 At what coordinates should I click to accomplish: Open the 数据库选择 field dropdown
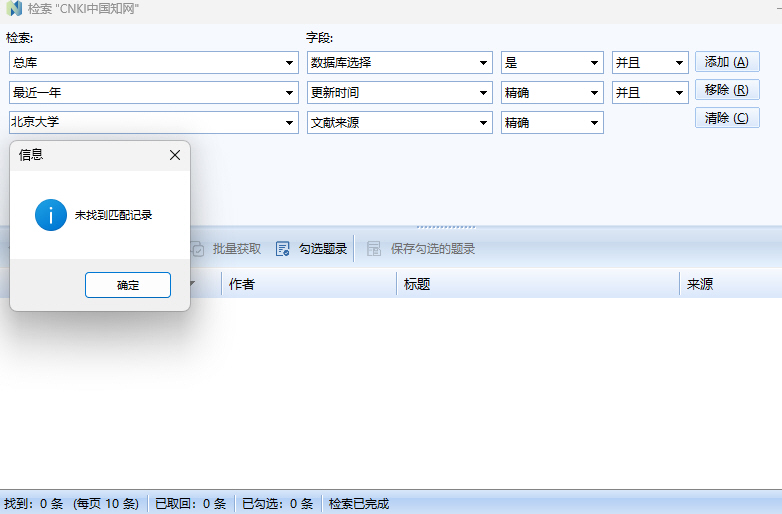(484, 63)
